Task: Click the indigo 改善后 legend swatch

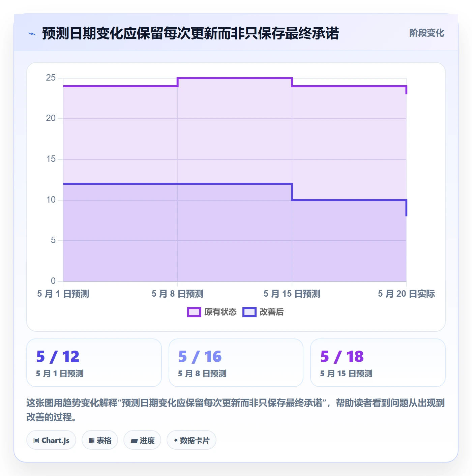Action: click(x=249, y=312)
